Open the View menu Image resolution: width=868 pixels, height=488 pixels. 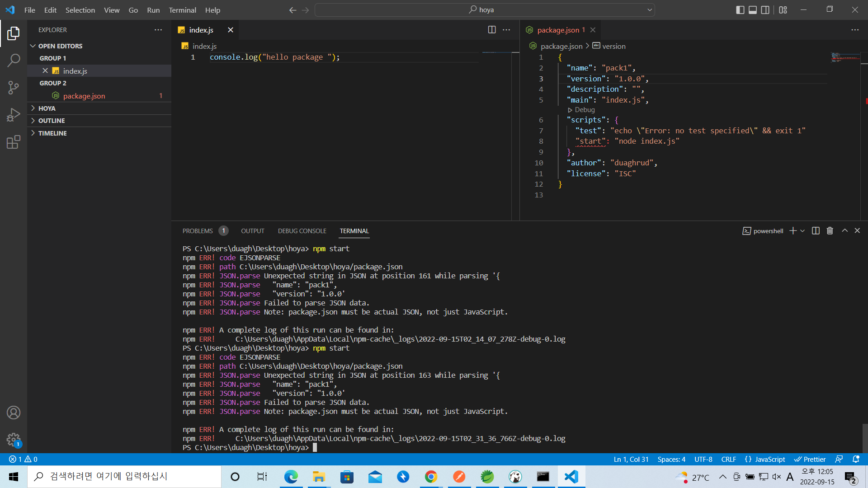(x=112, y=10)
